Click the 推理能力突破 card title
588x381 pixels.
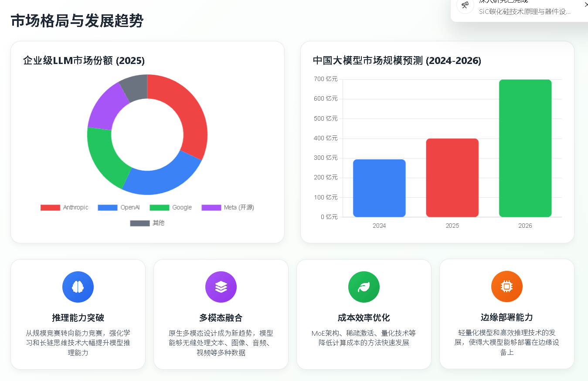78,317
